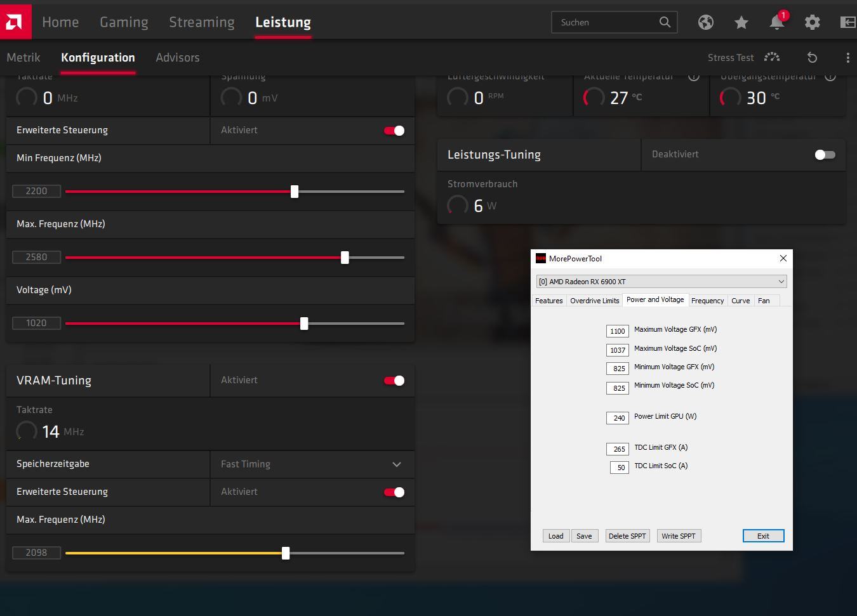
Task: Click the TDC Limit SoC 50 field
Action: tap(620, 468)
